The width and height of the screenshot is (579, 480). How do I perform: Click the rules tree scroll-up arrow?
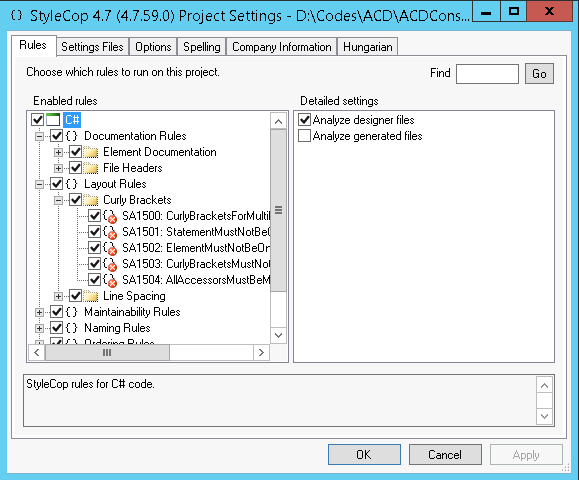tap(279, 121)
